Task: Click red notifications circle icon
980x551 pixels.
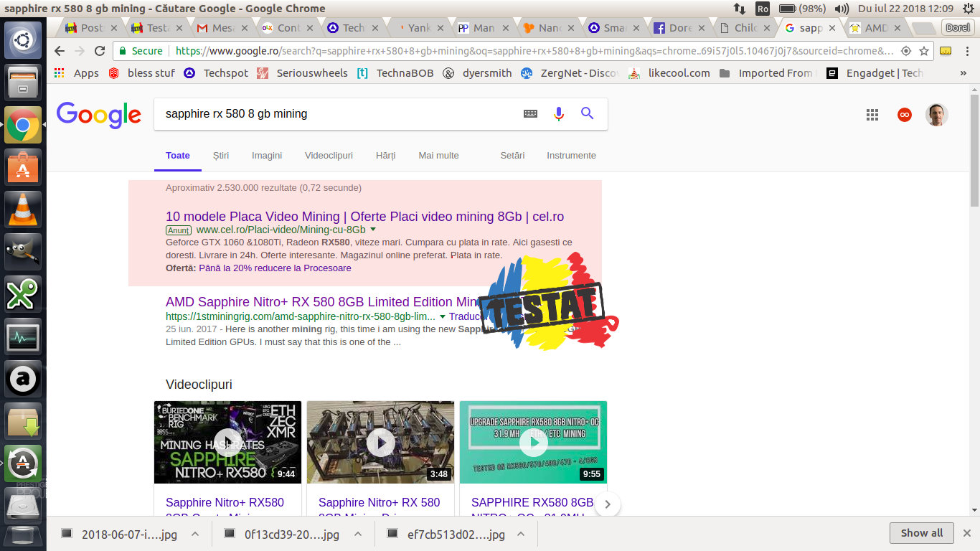Action: coord(905,115)
